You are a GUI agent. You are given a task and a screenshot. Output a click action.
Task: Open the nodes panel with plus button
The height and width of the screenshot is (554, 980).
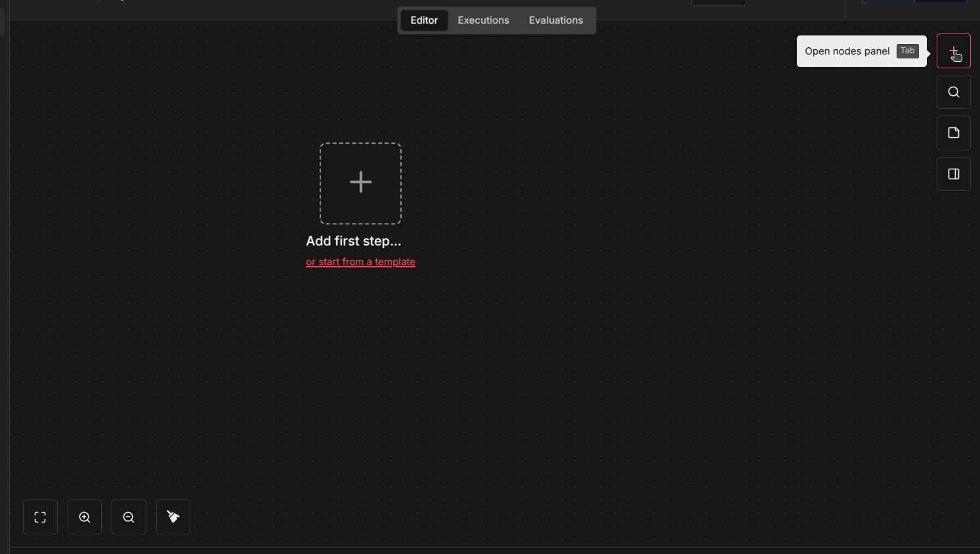click(x=953, y=51)
